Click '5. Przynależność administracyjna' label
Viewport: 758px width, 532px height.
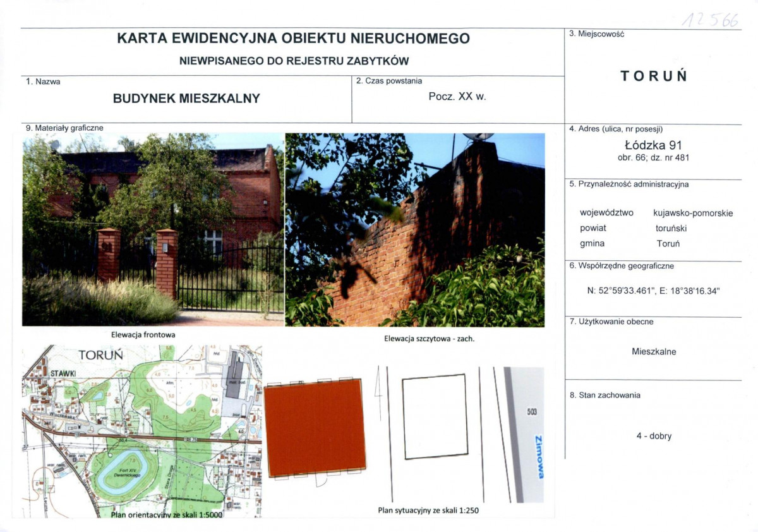pyautogui.click(x=629, y=184)
